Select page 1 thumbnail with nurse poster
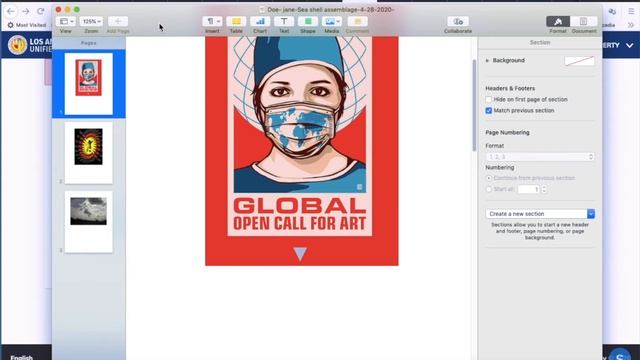This screenshot has height=360, width=640. [x=89, y=84]
